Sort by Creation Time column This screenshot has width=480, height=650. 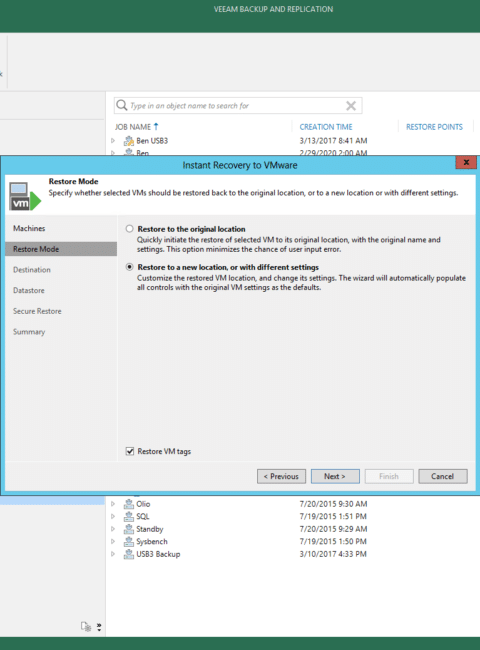click(326, 127)
